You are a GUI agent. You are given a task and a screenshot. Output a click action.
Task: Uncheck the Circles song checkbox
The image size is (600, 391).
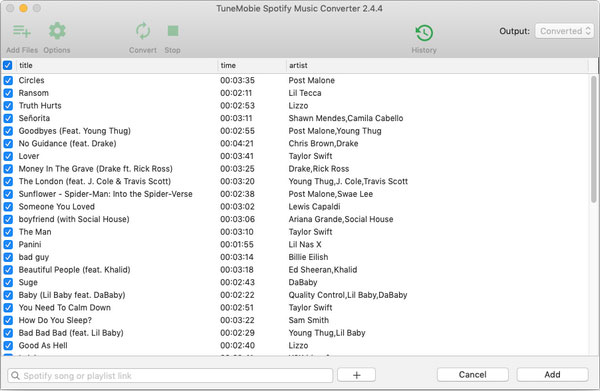8,80
